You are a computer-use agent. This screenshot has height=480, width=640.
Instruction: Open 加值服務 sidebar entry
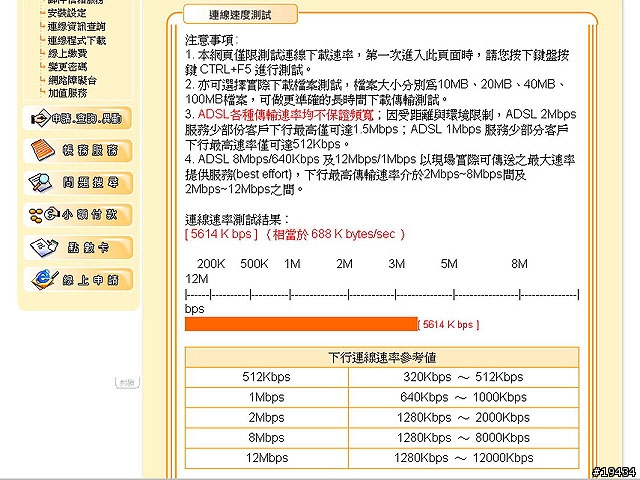pyautogui.click(x=67, y=93)
